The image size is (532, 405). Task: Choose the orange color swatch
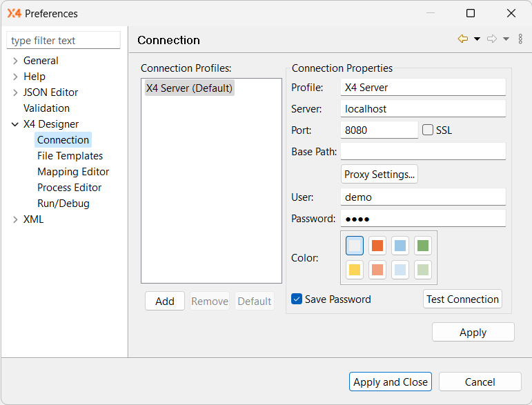coord(377,246)
